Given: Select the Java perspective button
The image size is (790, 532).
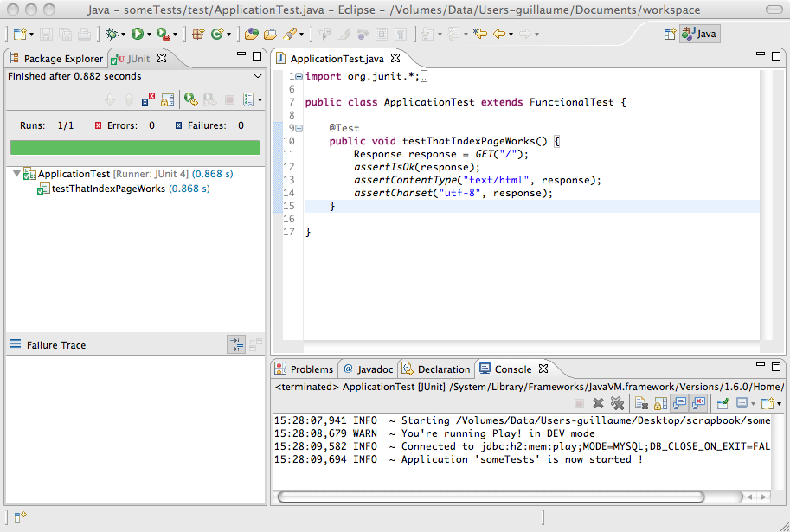Looking at the screenshot, I should (x=699, y=34).
